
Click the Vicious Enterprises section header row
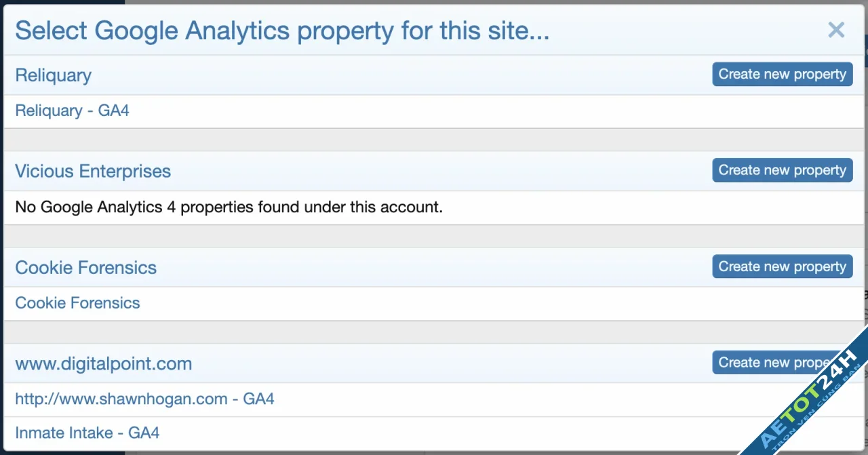[x=339, y=171]
